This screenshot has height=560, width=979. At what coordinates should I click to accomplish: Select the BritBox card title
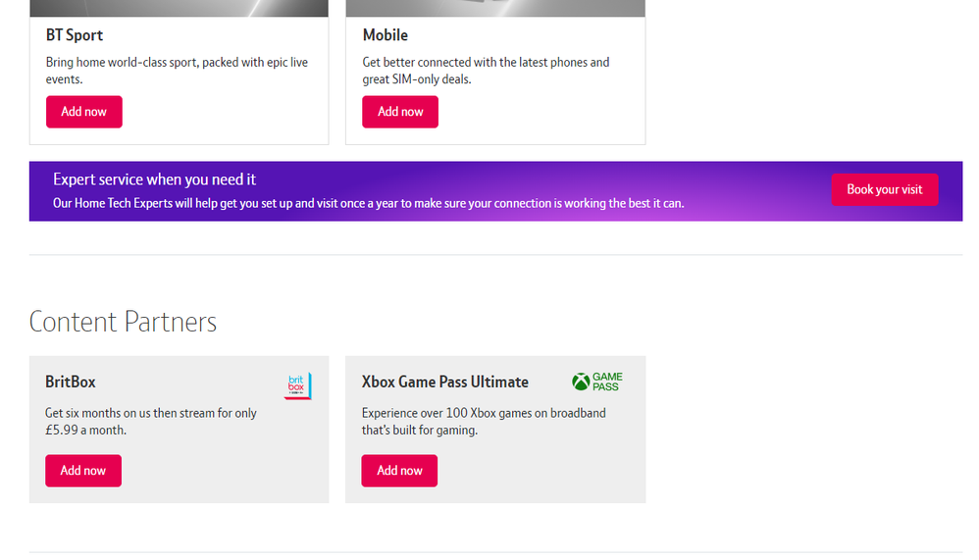point(71,382)
